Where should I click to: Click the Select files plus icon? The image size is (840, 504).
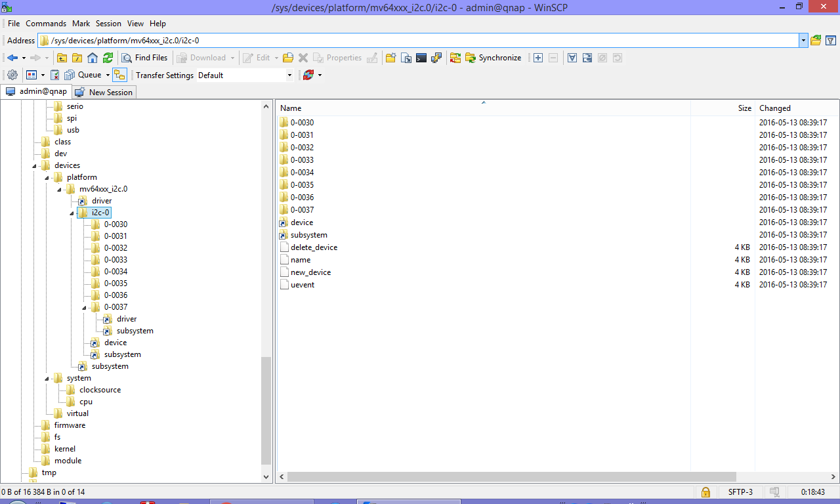click(x=538, y=58)
